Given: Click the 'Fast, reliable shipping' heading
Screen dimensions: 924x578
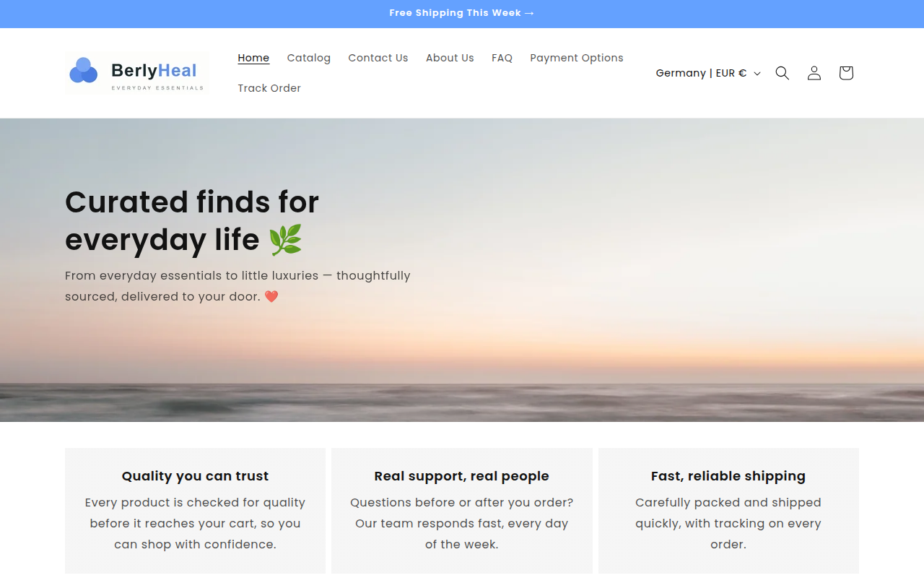Looking at the screenshot, I should (728, 476).
